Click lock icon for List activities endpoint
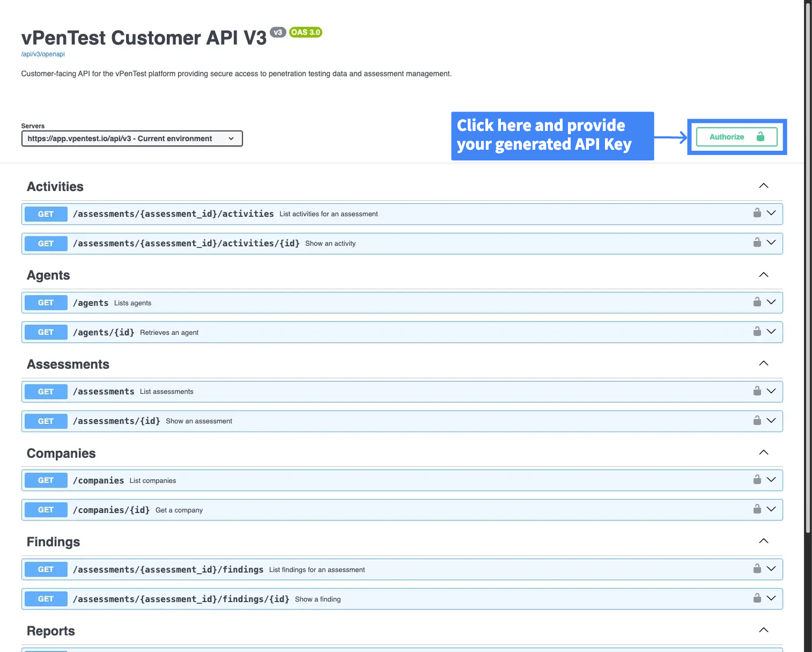812x652 pixels. [757, 213]
